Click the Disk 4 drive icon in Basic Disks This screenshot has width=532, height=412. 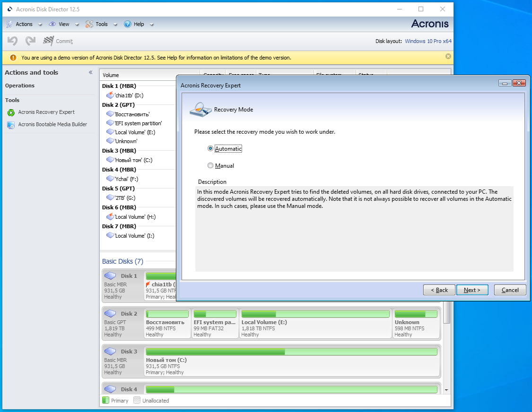(110, 389)
